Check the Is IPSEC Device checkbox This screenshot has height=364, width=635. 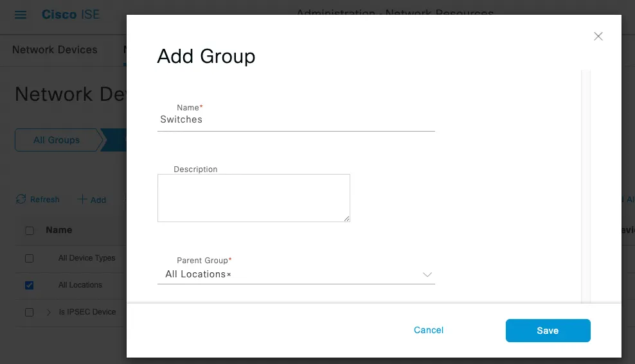tap(30, 312)
